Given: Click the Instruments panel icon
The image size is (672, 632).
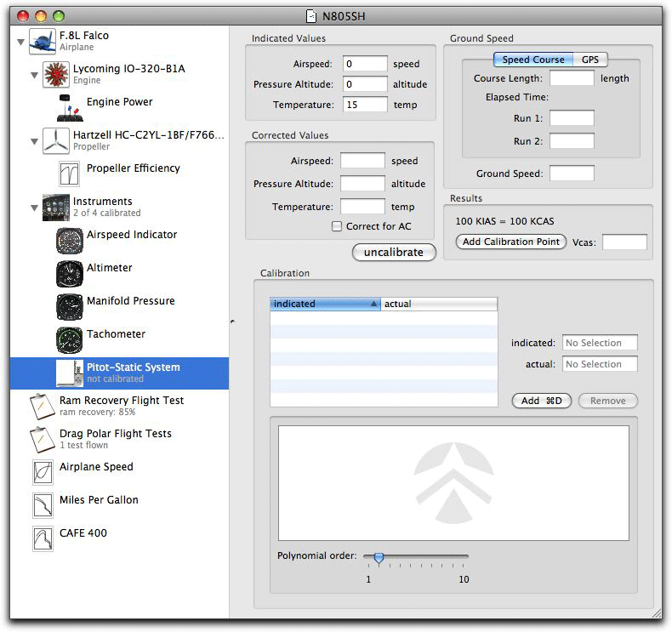Looking at the screenshot, I should tap(55, 208).
